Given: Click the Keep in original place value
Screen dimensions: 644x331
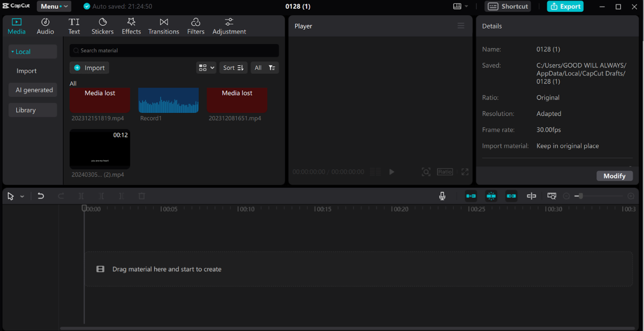Looking at the screenshot, I should click(x=568, y=146).
